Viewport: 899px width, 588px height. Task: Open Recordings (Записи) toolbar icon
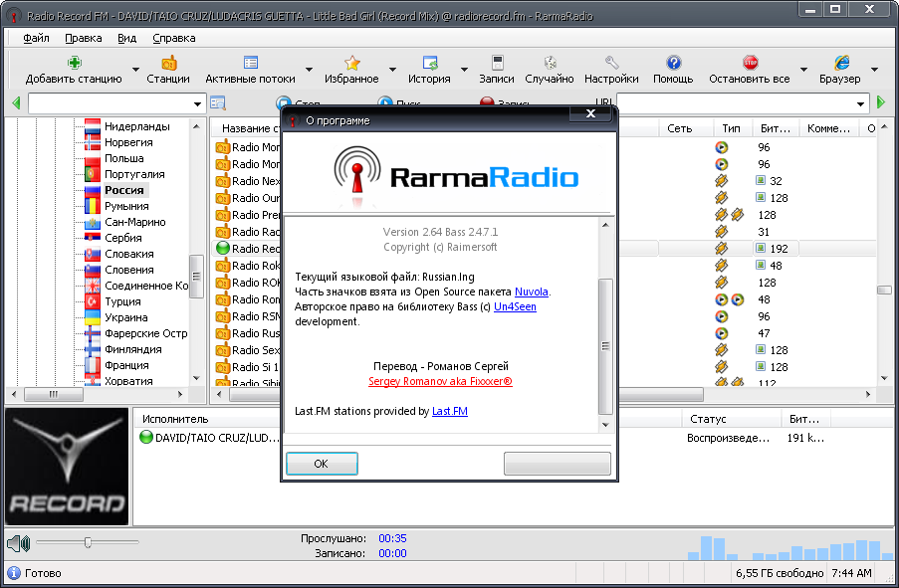point(496,63)
